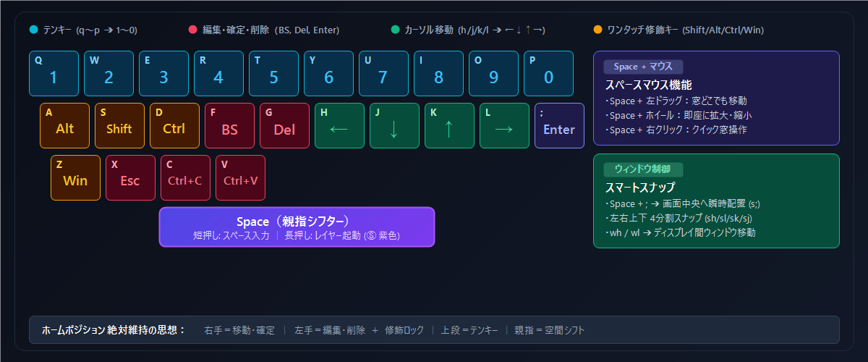The height and width of the screenshot is (362, 868).
Task: Click the G key labeled Del
Action: [284, 126]
